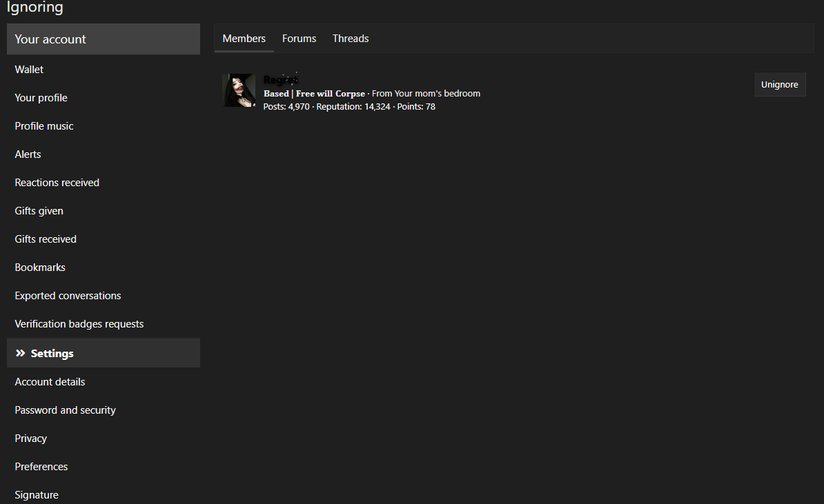824x504 pixels.
Task: Click the ignored member's username
Action: click(281, 80)
